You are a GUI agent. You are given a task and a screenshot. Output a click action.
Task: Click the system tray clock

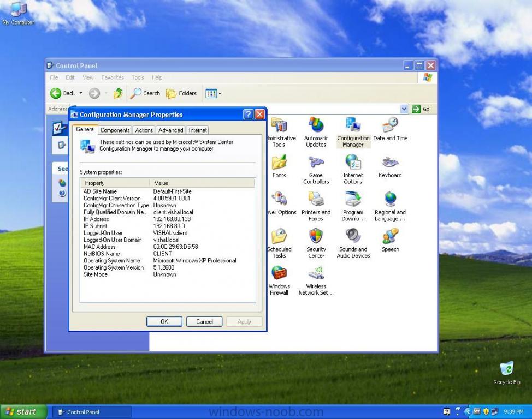[513, 412]
